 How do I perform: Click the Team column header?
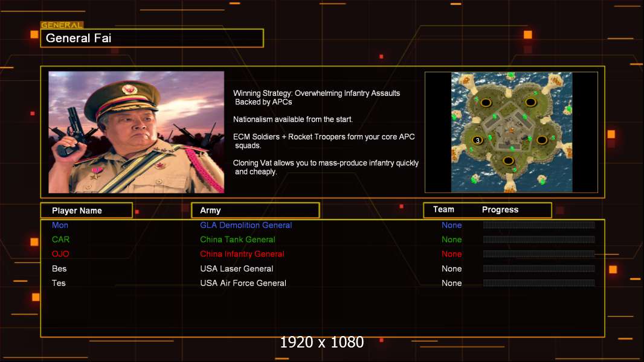(x=443, y=209)
